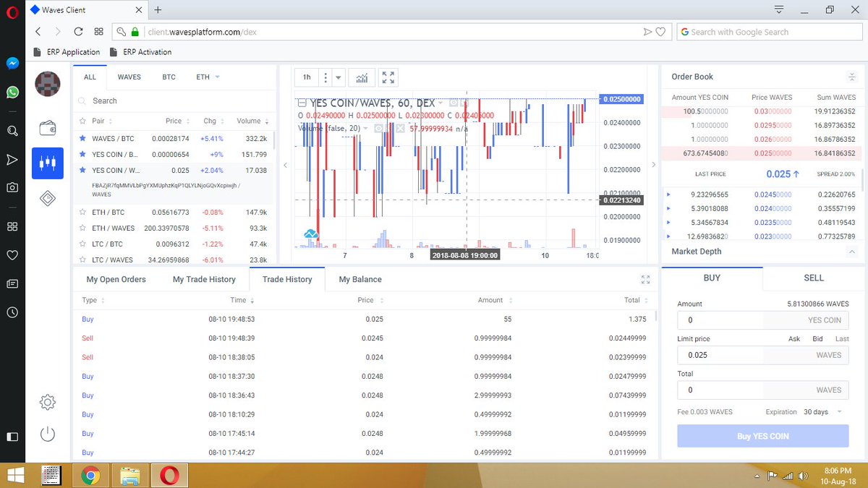Image resolution: width=868 pixels, height=488 pixels.
Task: Open bookmarks heart in the Opera sidebar
Action: [12, 255]
